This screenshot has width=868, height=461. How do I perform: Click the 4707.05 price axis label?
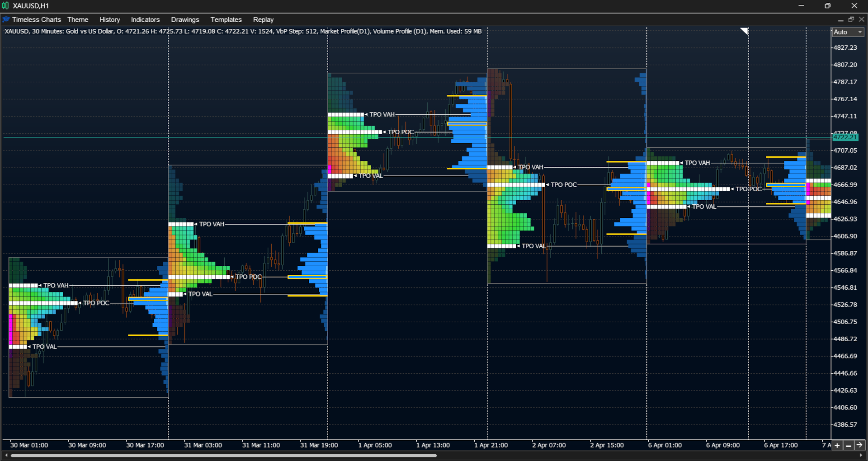(x=845, y=151)
